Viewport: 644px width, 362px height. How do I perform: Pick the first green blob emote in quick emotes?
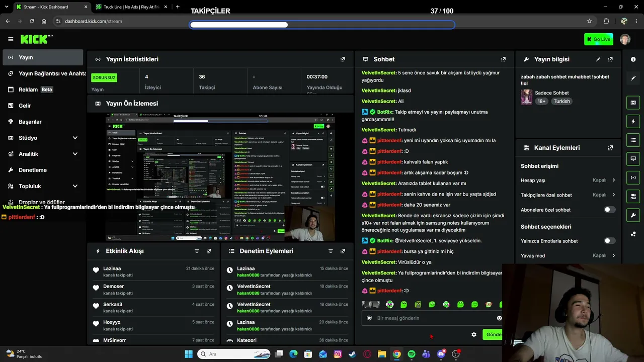(x=404, y=304)
